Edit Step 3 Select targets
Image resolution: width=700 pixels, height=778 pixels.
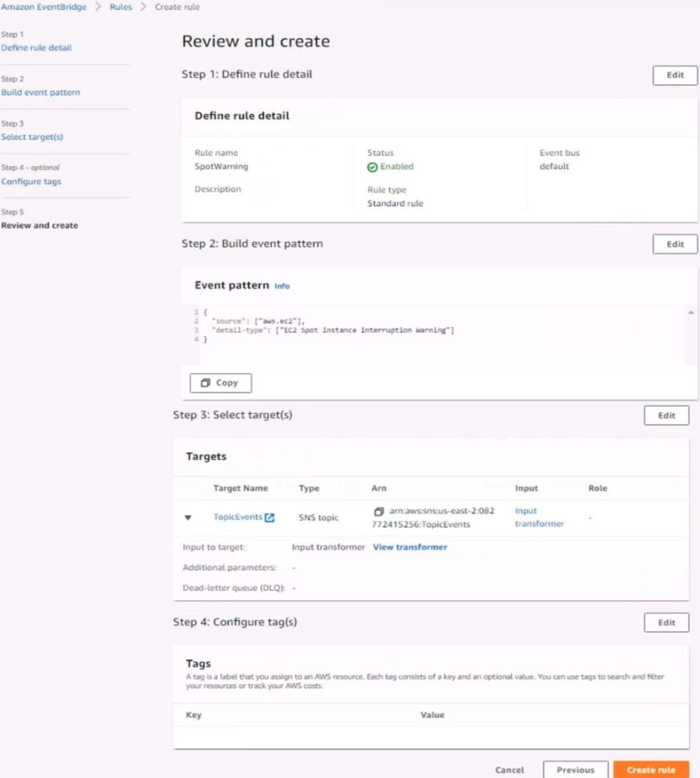coord(667,415)
